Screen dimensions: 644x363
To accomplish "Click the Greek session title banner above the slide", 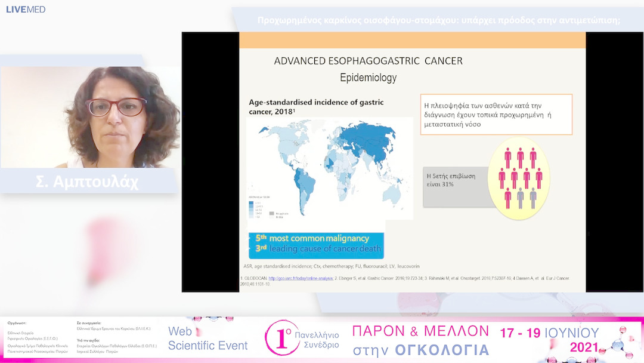I will pos(439,20).
